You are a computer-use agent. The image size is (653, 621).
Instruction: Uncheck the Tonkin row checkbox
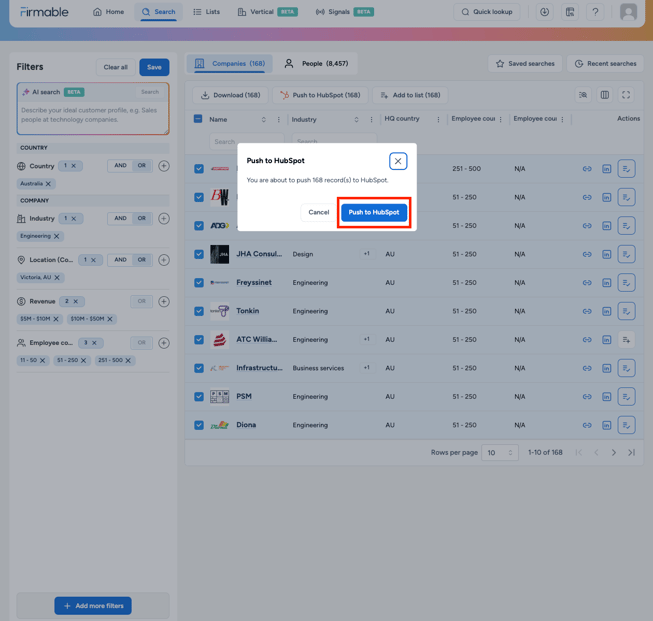[199, 311]
